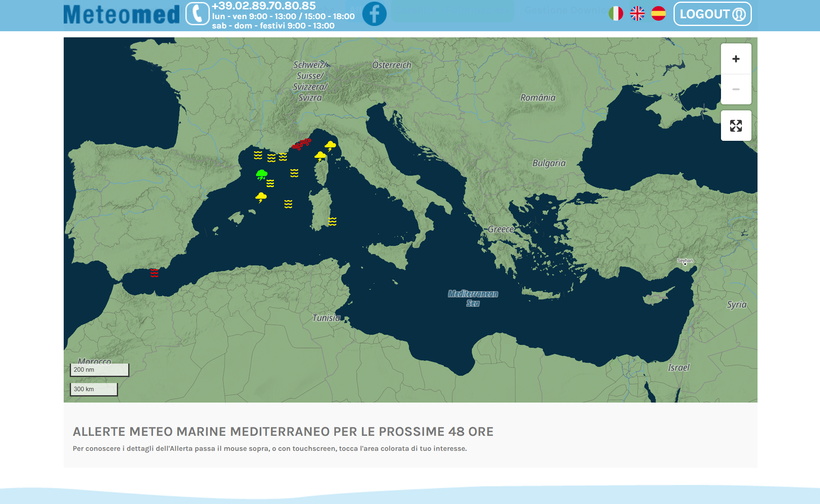This screenshot has width=820, height=504.
Task: Click the 200 nm scale bar
Action: tap(99, 370)
